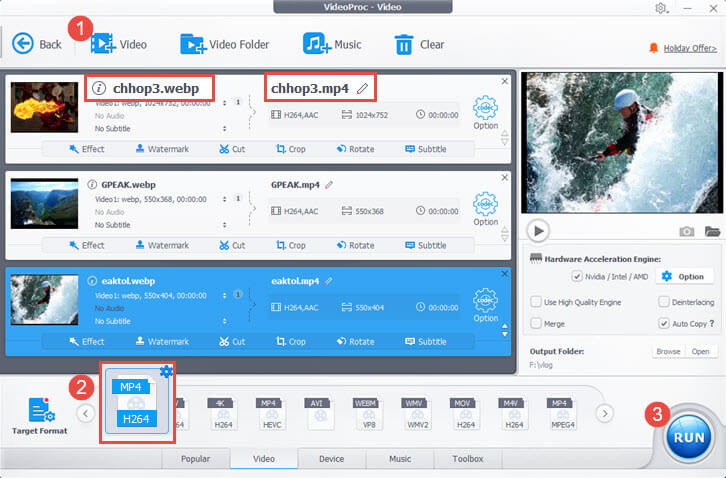Add Subtitle to eaktol.webp

coord(426,342)
